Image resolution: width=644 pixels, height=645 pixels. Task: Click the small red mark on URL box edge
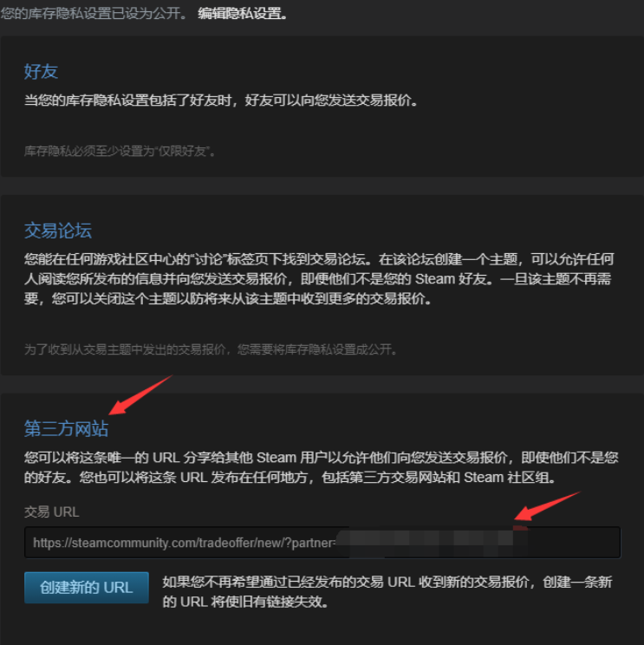521,528
